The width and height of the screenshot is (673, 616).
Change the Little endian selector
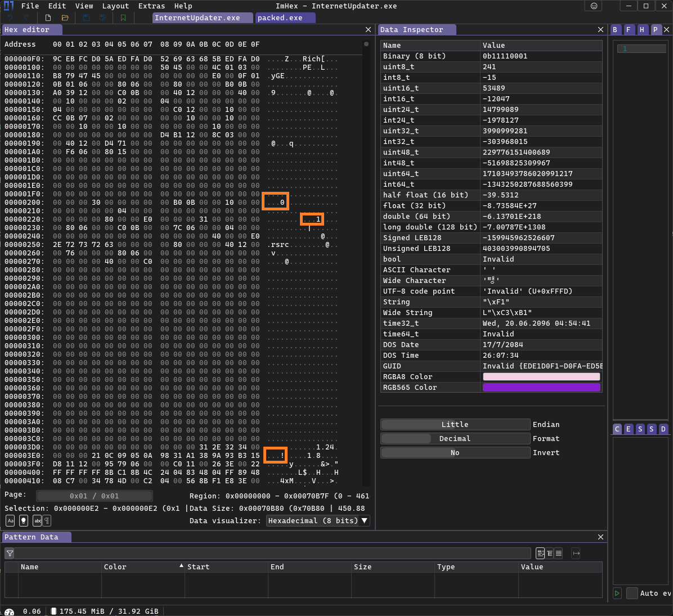point(455,425)
